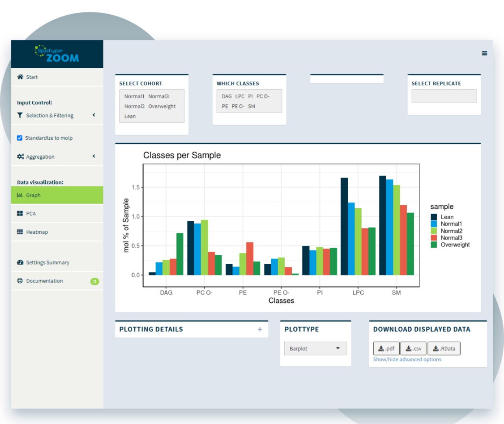Click the Lipotype Zoom logo

57,54
